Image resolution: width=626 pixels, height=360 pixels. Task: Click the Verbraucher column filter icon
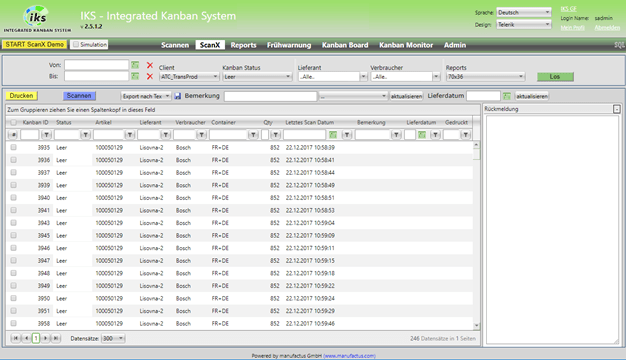(202, 135)
